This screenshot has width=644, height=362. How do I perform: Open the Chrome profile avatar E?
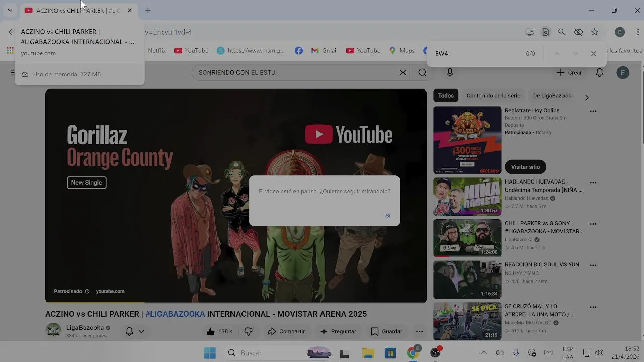pos(620,32)
